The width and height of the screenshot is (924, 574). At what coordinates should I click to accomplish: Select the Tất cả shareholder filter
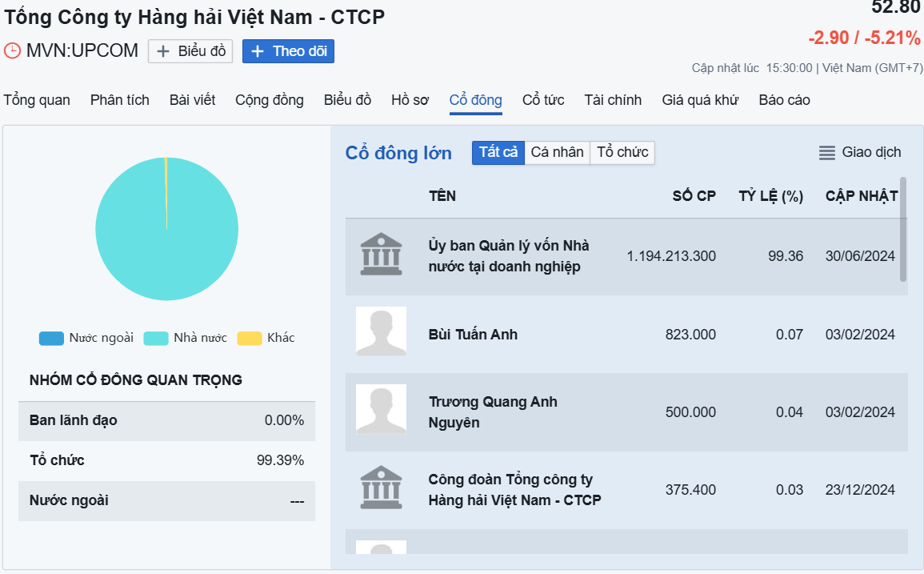(x=498, y=153)
